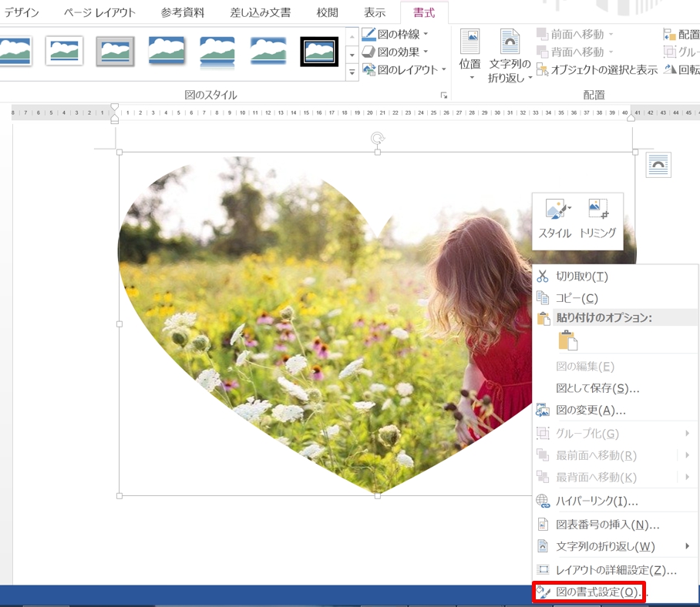Open 図の書式設定(O) format picture
This screenshot has height=607, width=700.
point(589,592)
